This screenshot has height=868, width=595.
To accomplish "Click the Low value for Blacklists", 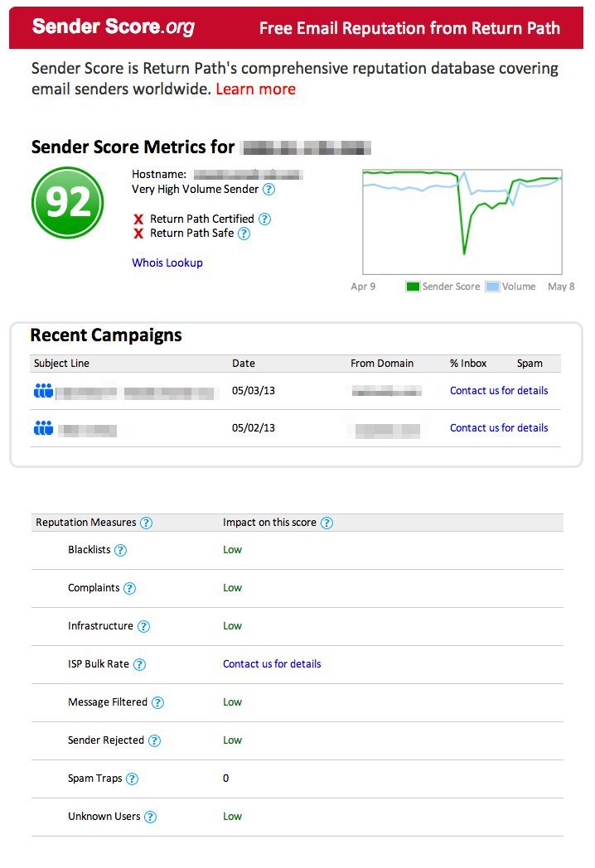I will coord(233,550).
